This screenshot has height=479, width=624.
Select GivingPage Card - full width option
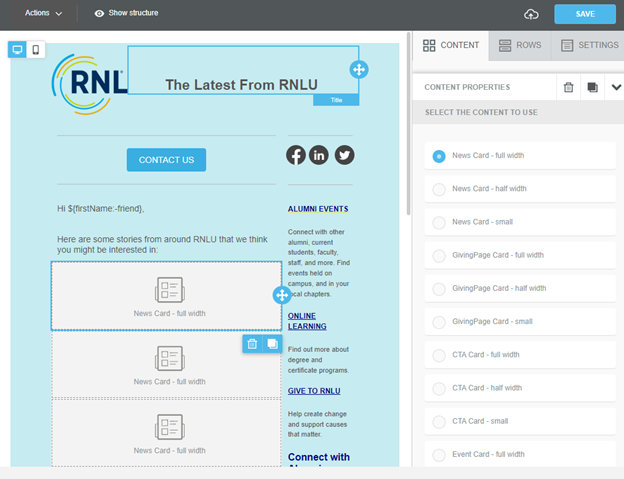(x=520, y=255)
